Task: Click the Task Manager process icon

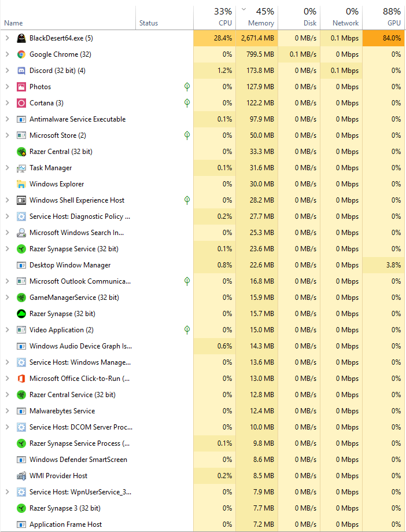Action: (x=21, y=168)
